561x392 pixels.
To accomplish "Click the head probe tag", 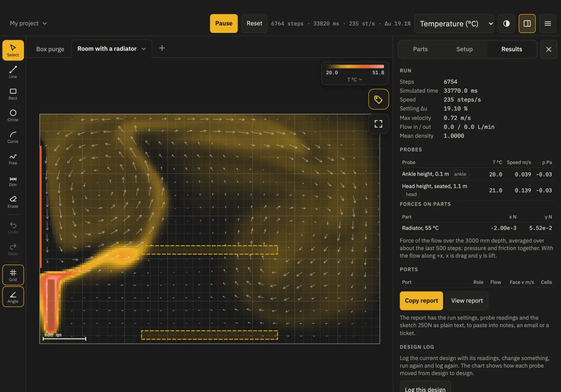I will tap(411, 194).
